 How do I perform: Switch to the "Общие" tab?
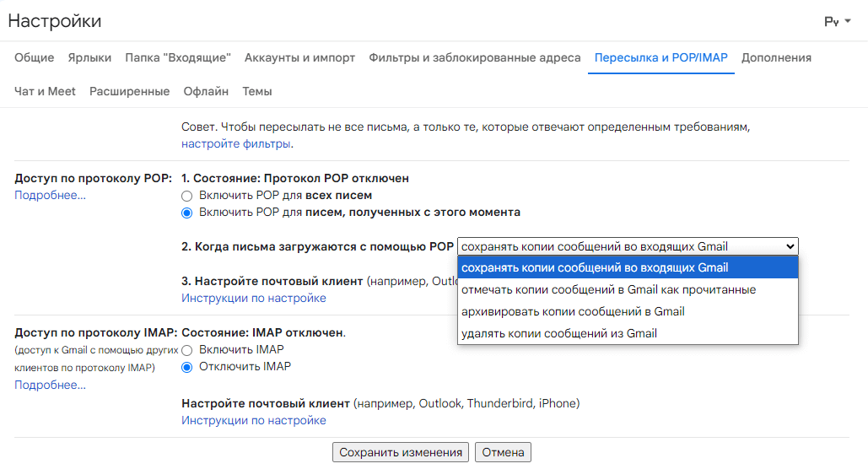click(x=35, y=57)
